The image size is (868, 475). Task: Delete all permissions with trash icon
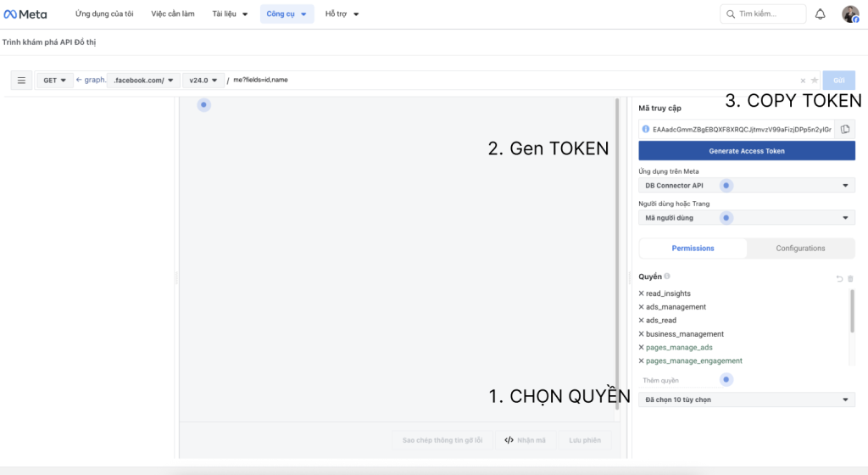[851, 278]
